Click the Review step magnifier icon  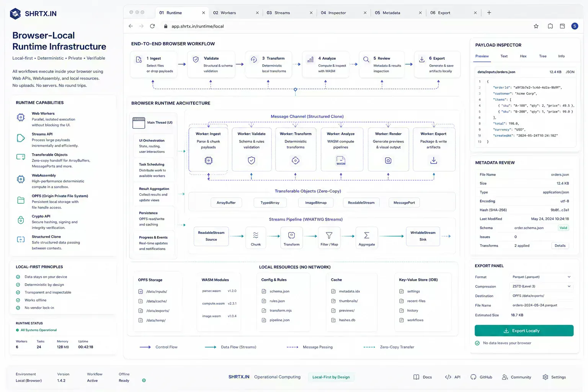366,59
